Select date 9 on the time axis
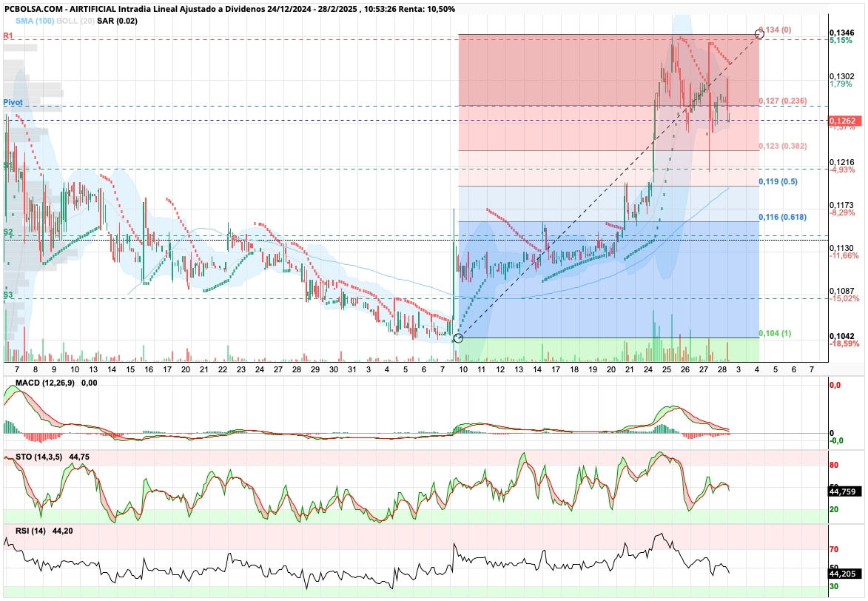Viewport: 868px width, 601px height. (x=54, y=369)
